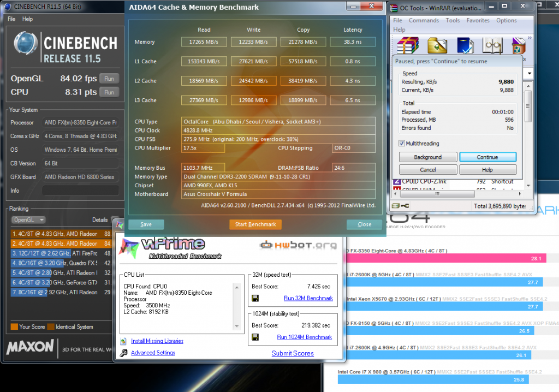Click the WinRAR Test archive icon
Viewport: 559px width, 392px height.
coord(465,46)
